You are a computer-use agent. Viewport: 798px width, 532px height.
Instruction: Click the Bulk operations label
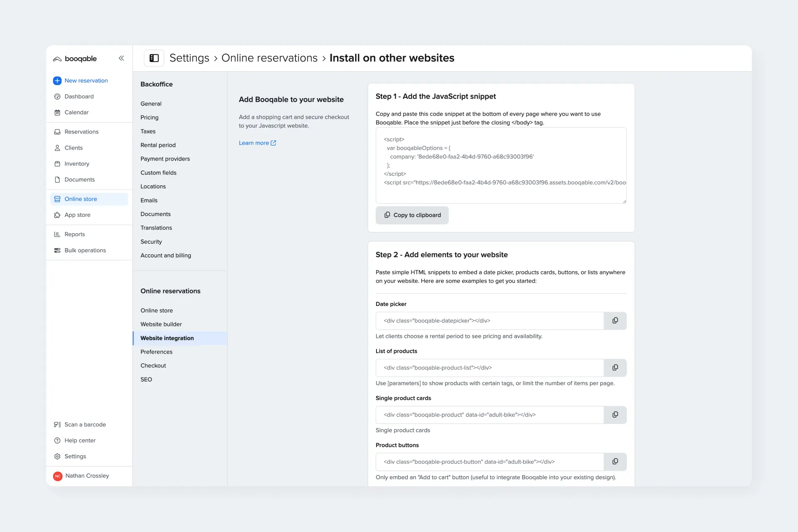click(x=85, y=250)
